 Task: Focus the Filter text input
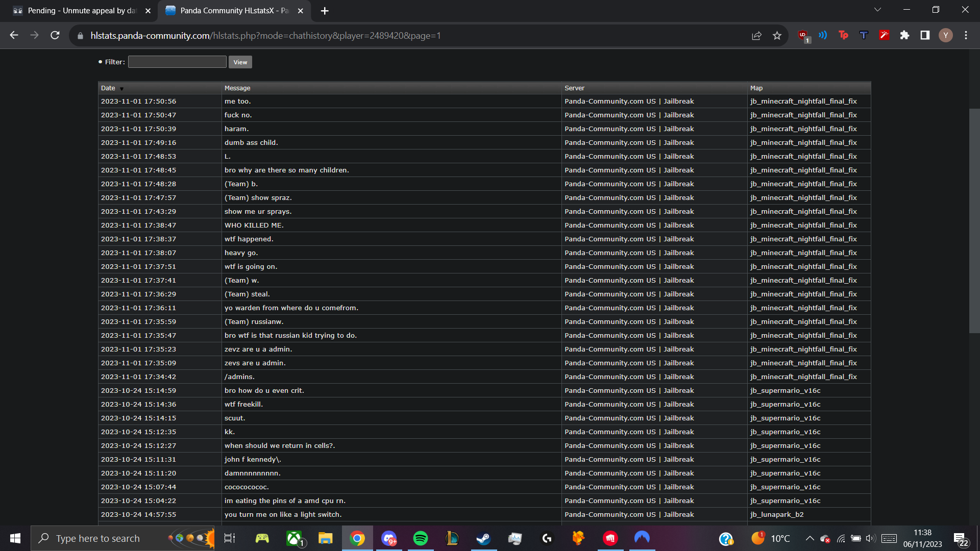(177, 62)
